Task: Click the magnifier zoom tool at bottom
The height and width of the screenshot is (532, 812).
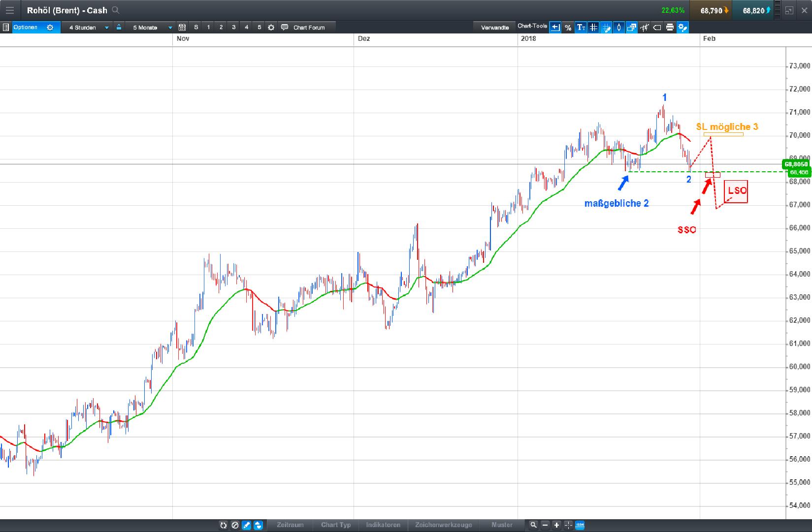Action: point(534,525)
